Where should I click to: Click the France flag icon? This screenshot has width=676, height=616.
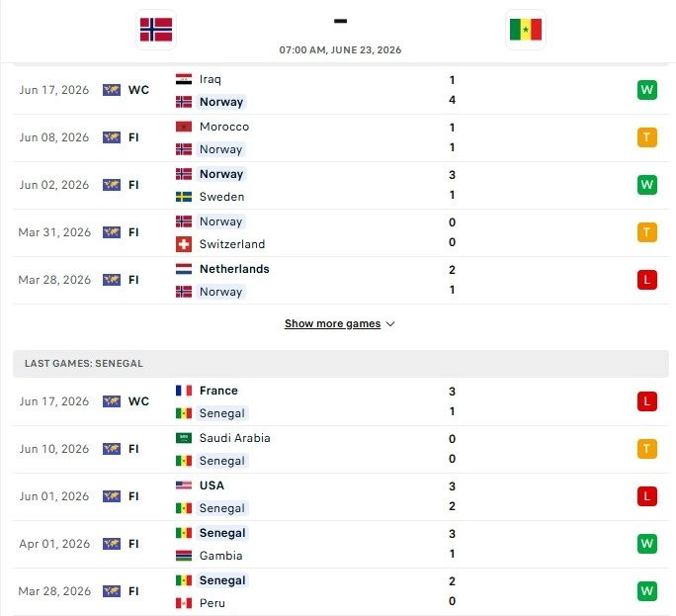184,391
